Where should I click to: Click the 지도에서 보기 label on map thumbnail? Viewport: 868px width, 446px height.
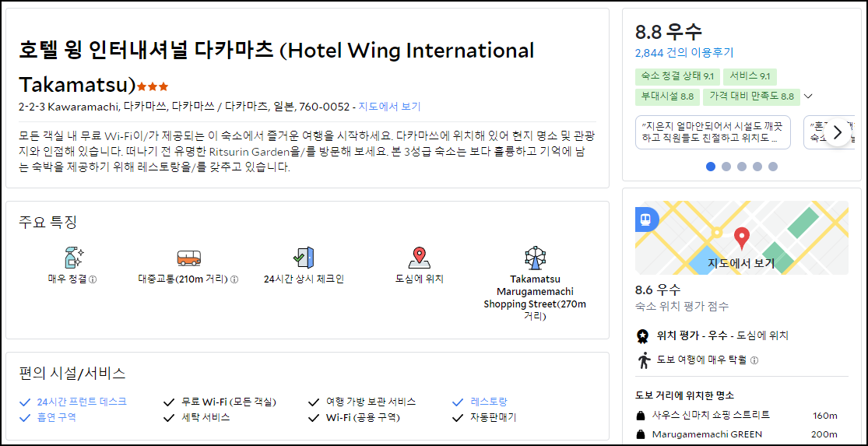click(741, 262)
